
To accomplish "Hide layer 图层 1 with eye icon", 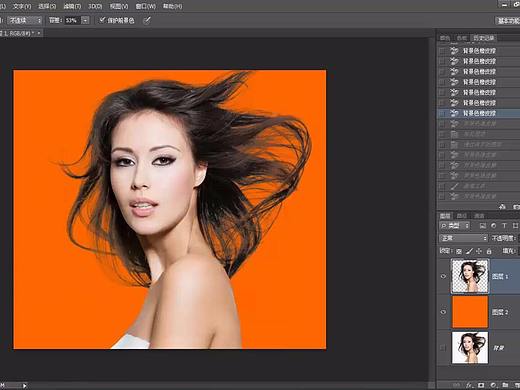I will pyautogui.click(x=443, y=276).
